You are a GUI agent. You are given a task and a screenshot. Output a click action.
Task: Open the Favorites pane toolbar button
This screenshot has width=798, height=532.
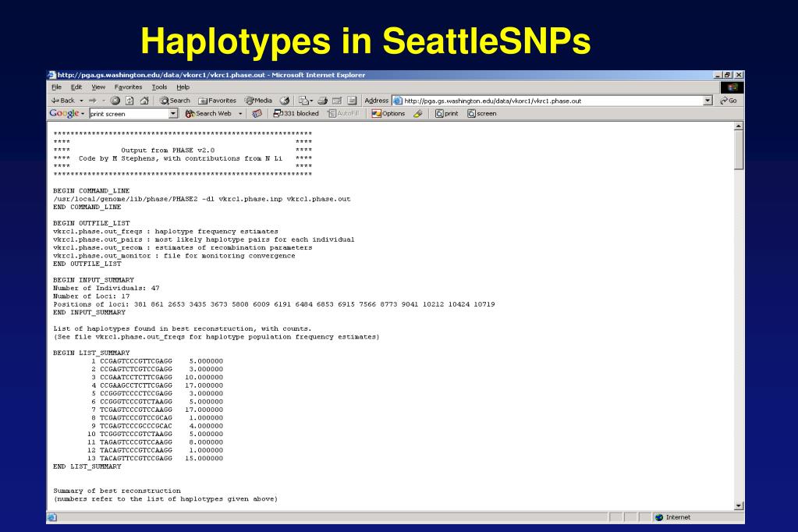click(218, 101)
